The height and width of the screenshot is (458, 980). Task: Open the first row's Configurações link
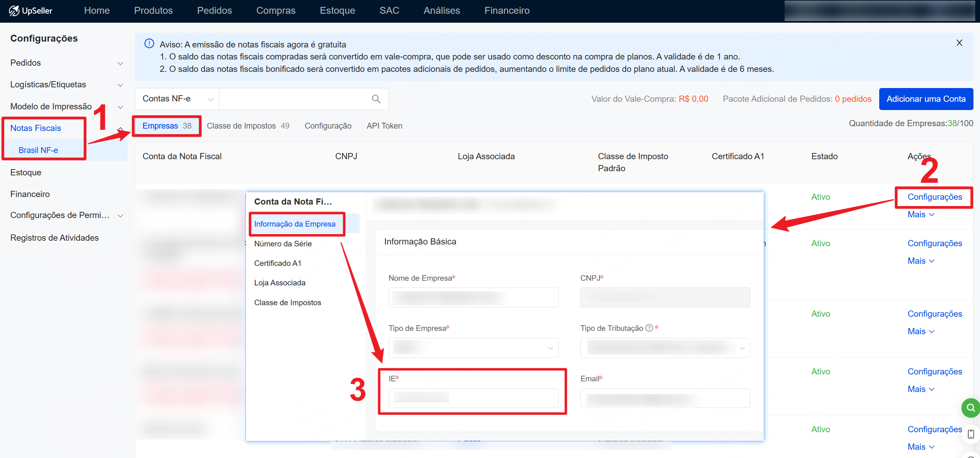(x=934, y=197)
